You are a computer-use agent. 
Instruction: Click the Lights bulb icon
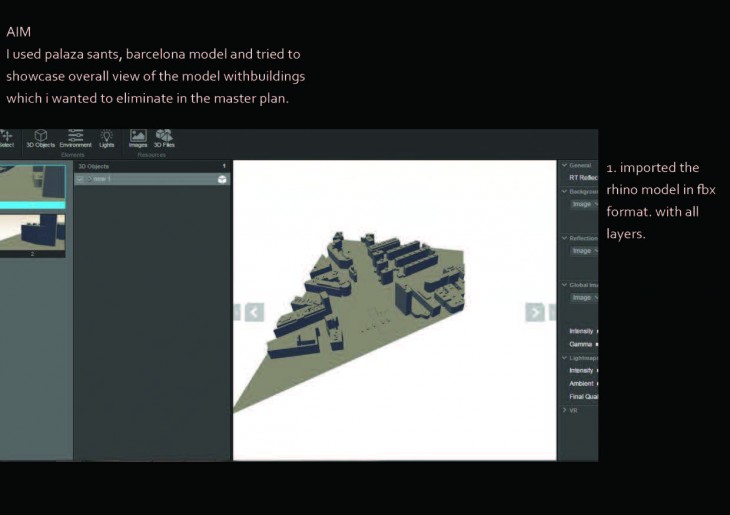pos(107,136)
